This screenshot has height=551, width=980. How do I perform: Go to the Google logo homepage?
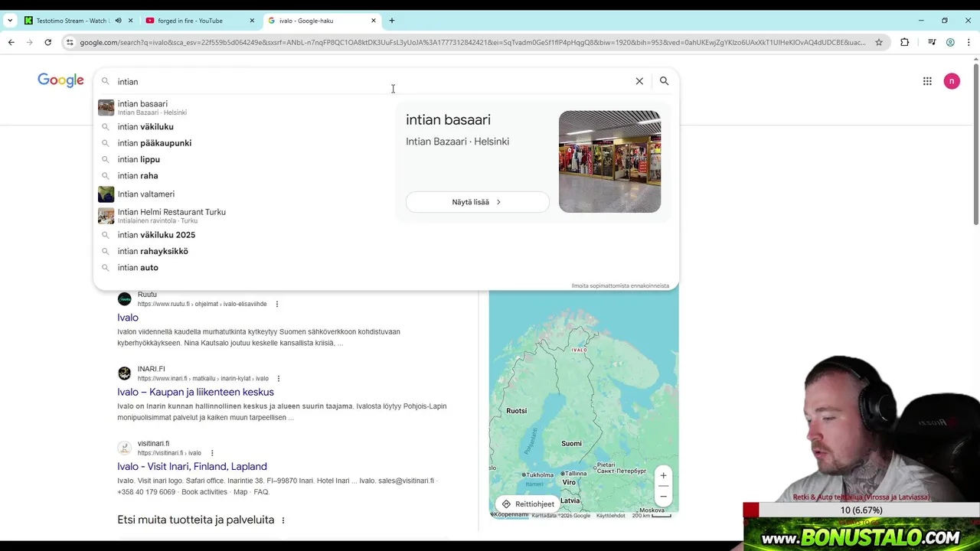pos(60,80)
